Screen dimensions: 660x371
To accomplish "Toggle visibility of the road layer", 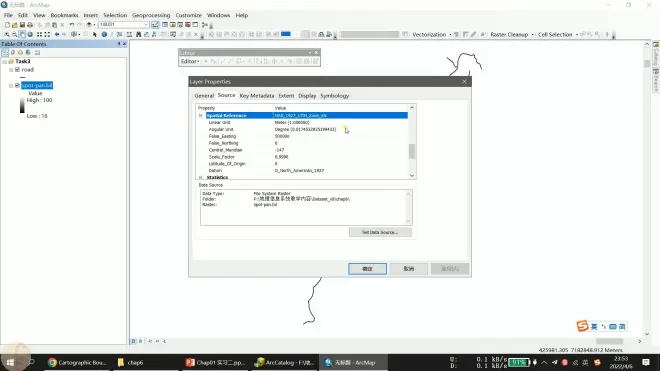I will (17, 69).
